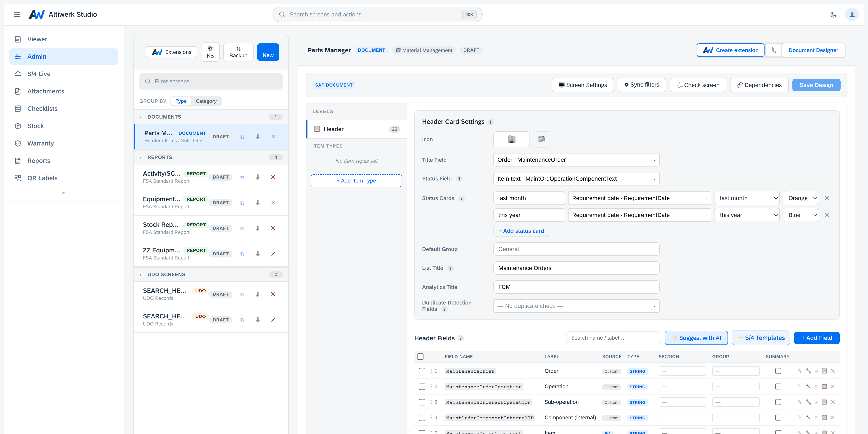Select the MaintenanceOrderSubOperation row checkbox
The image size is (868, 434).
click(422, 402)
